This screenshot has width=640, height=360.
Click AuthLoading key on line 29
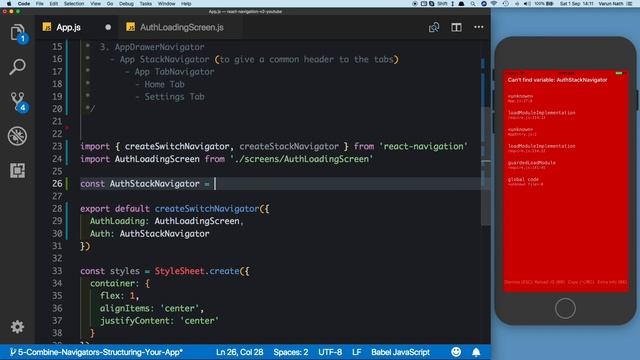[x=117, y=221]
